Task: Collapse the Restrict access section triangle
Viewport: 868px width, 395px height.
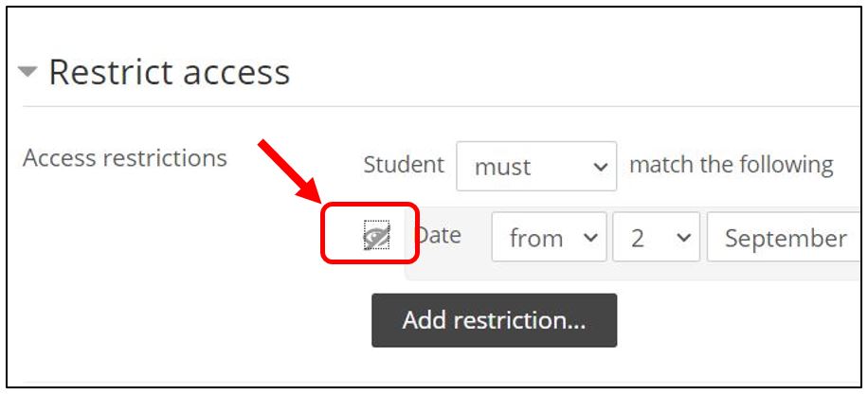Action: tap(27, 71)
